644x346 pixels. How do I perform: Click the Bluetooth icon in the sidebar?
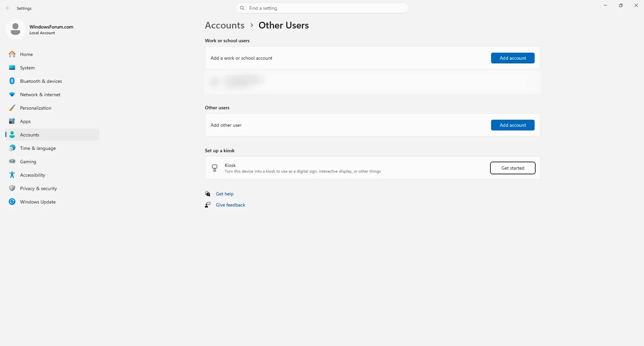(x=12, y=81)
